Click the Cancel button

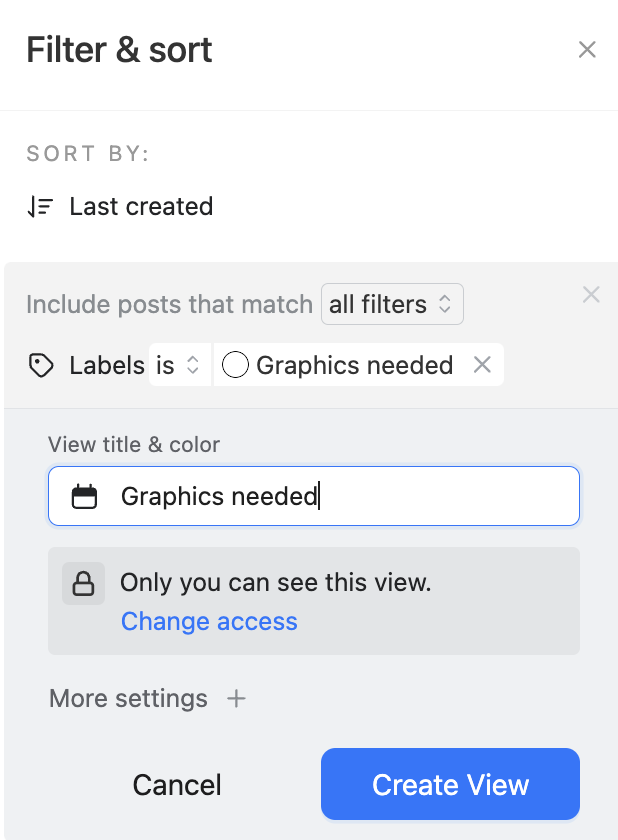176,785
